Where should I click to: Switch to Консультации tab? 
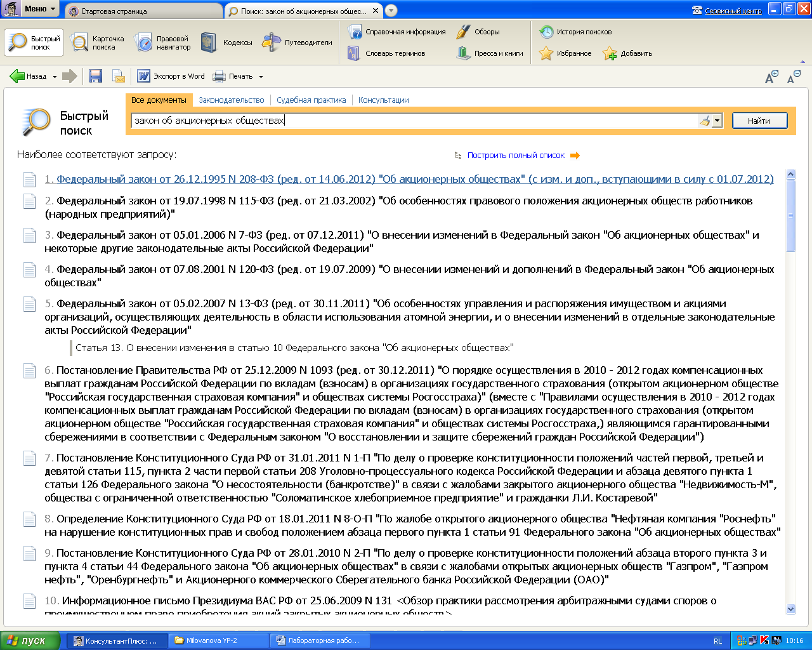click(383, 100)
